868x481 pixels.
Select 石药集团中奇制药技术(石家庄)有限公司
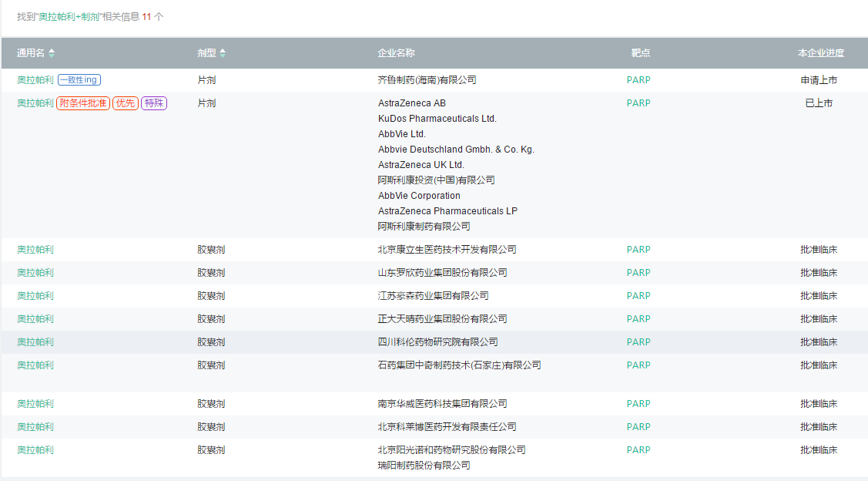pos(460,365)
